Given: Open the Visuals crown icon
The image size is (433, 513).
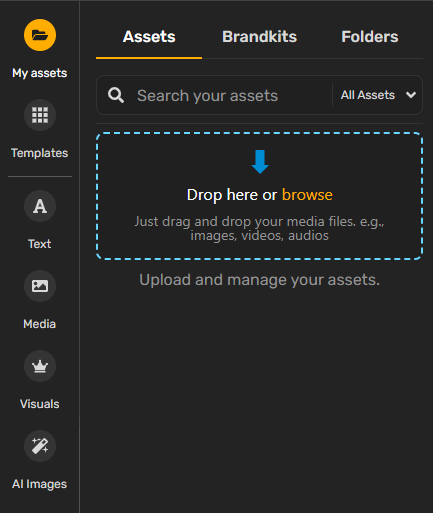Looking at the screenshot, I should click(x=40, y=366).
